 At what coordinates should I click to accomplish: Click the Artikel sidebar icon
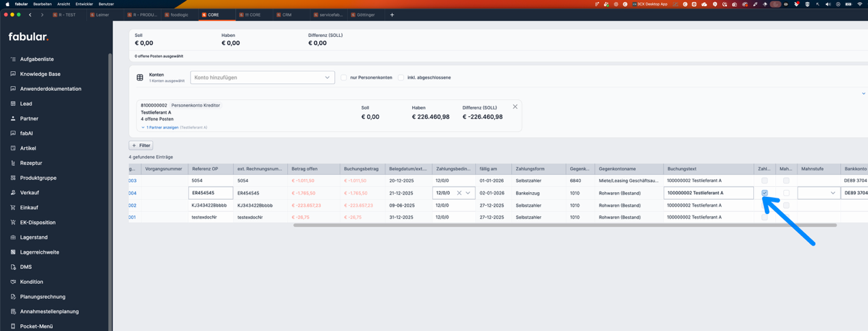13,148
